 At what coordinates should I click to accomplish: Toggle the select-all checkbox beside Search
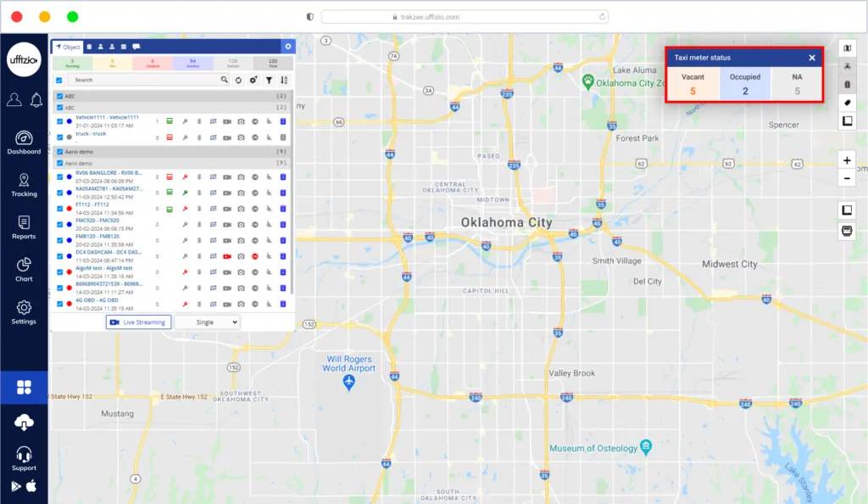tap(59, 80)
